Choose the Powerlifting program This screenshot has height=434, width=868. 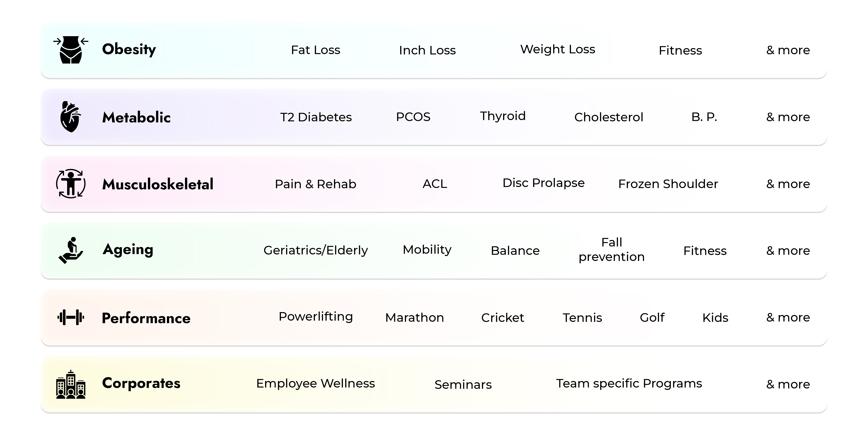click(316, 317)
